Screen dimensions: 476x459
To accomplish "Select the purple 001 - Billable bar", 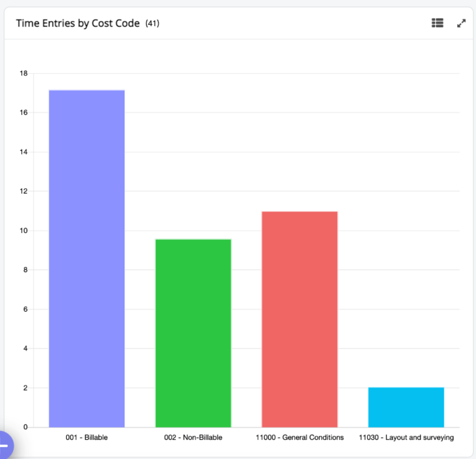I will [x=87, y=258].
